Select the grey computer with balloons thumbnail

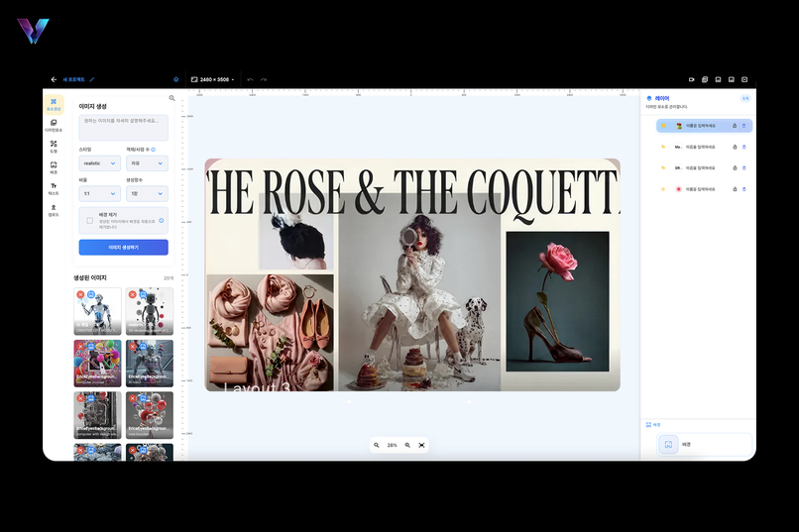[x=97, y=415]
